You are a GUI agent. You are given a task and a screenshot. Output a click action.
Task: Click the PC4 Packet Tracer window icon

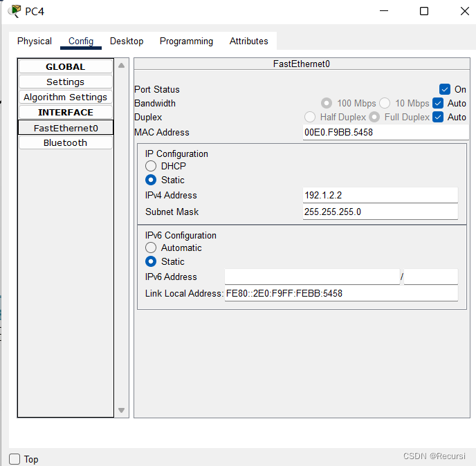(x=15, y=11)
